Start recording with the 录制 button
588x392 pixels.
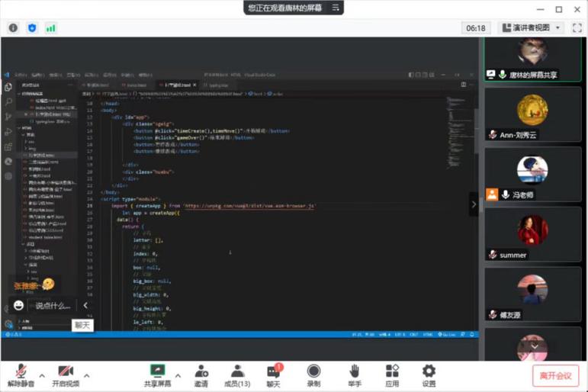(x=313, y=374)
